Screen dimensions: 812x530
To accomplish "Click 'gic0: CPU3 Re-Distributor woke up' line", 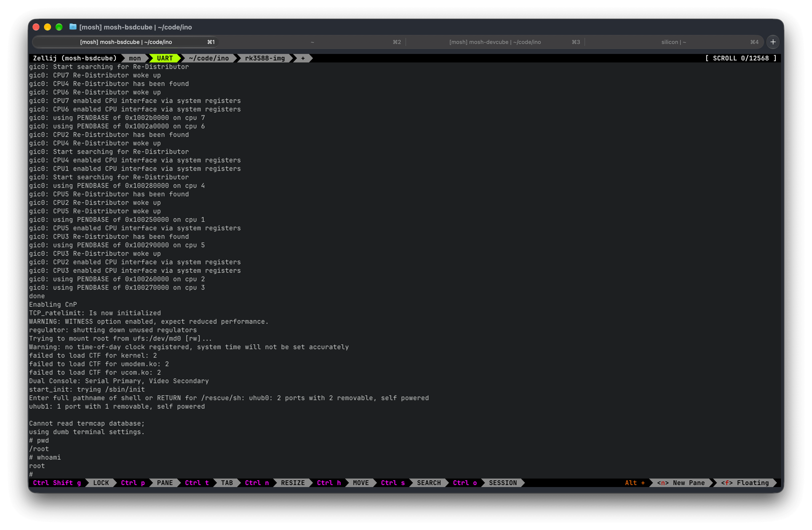I will (x=95, y=254).
